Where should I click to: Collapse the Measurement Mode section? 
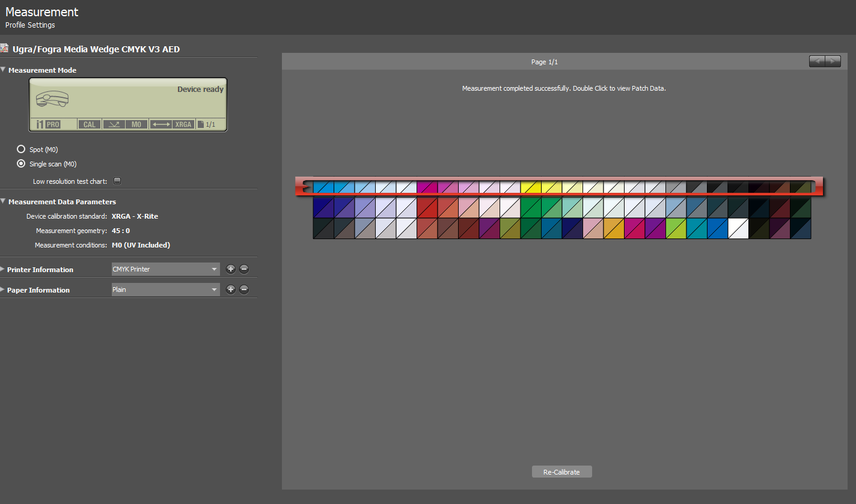coord(3,70)
